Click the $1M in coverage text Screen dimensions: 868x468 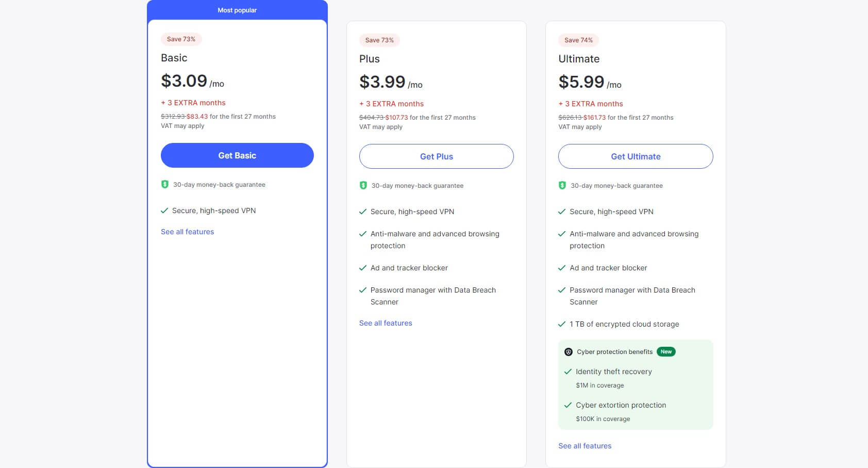click(x=600, y=385)
